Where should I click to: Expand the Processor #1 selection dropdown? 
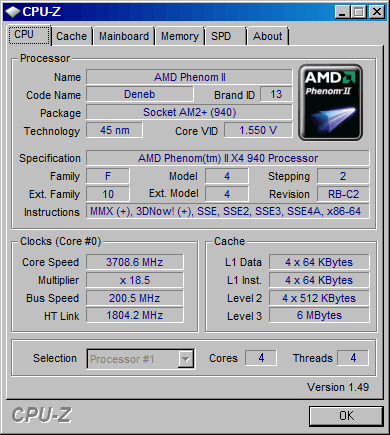186,359
